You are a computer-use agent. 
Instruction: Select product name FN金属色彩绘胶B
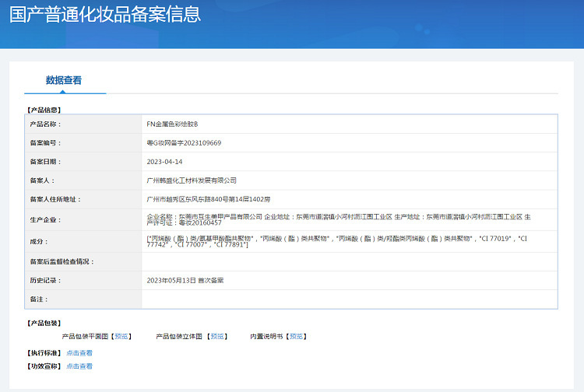pyautogui.click(x=172, y=124)
